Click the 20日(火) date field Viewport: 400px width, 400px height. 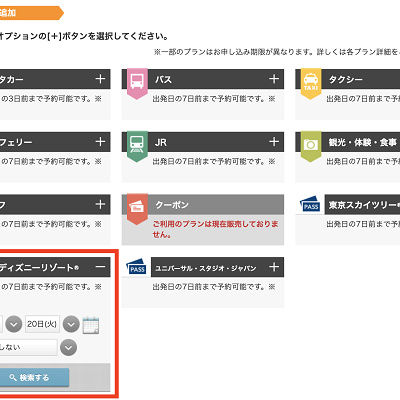(x=42, y=324)
